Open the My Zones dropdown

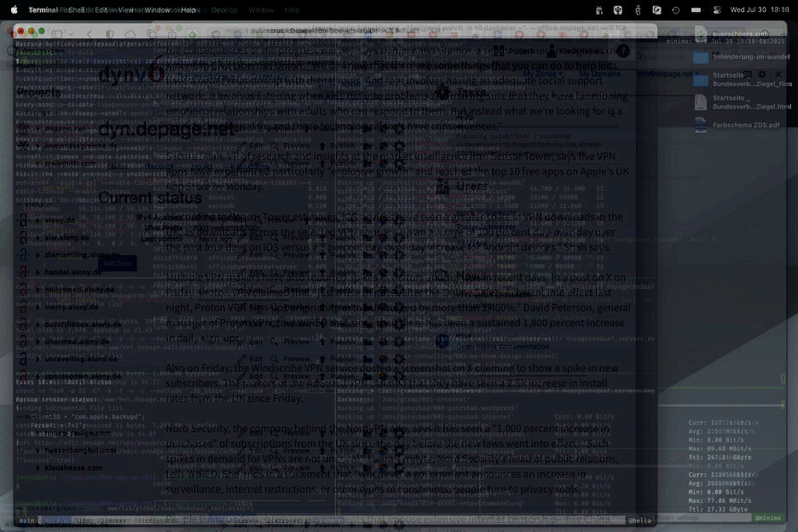click(543, 74)
